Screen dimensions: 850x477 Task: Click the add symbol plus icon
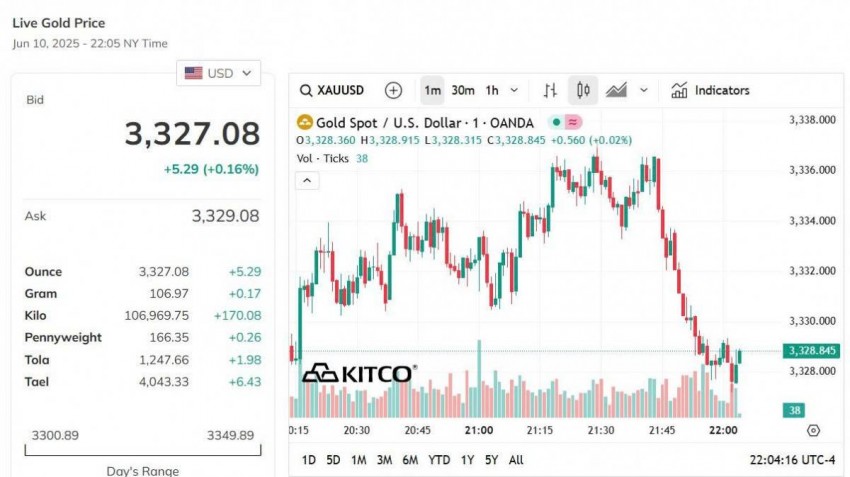393,90
